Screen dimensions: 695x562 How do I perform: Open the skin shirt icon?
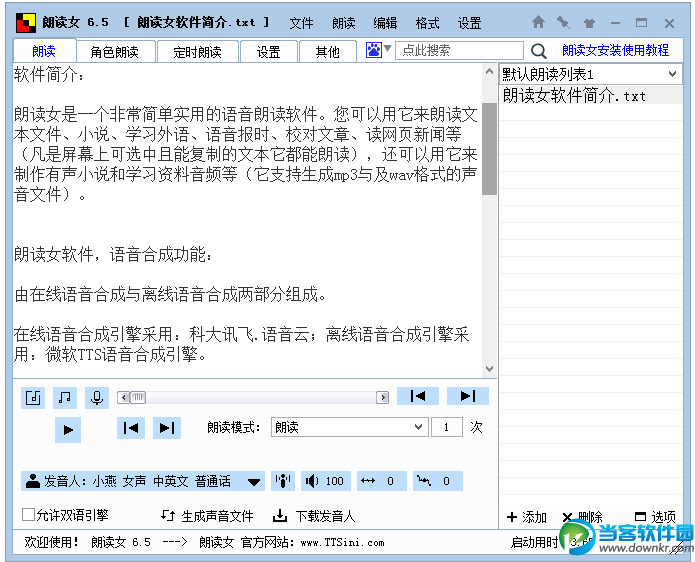click(589, 23)
